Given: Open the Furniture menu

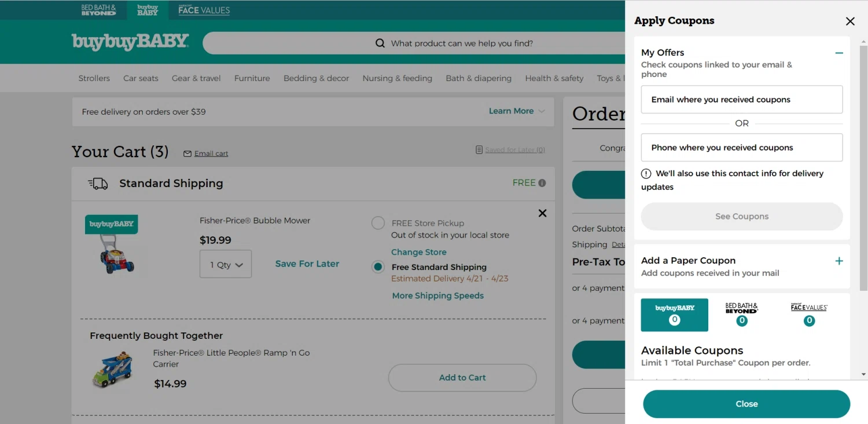Looking at the screenshot, I should click(252, 78).
